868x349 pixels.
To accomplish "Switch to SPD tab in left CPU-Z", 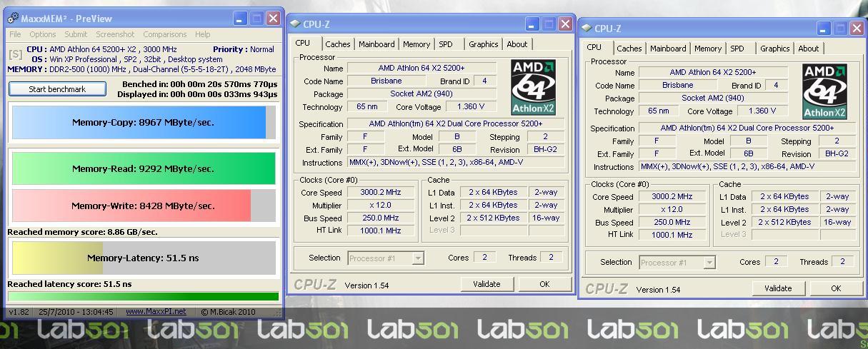I will (446, 44).
